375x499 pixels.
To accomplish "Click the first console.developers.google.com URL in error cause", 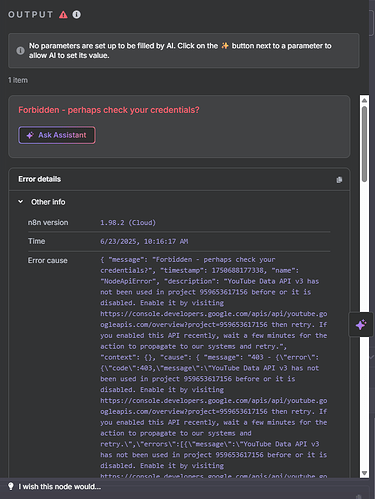I will [214, 319].
